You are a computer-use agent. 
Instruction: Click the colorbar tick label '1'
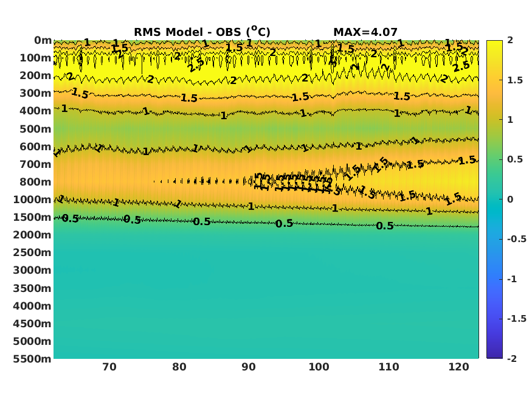510,120
